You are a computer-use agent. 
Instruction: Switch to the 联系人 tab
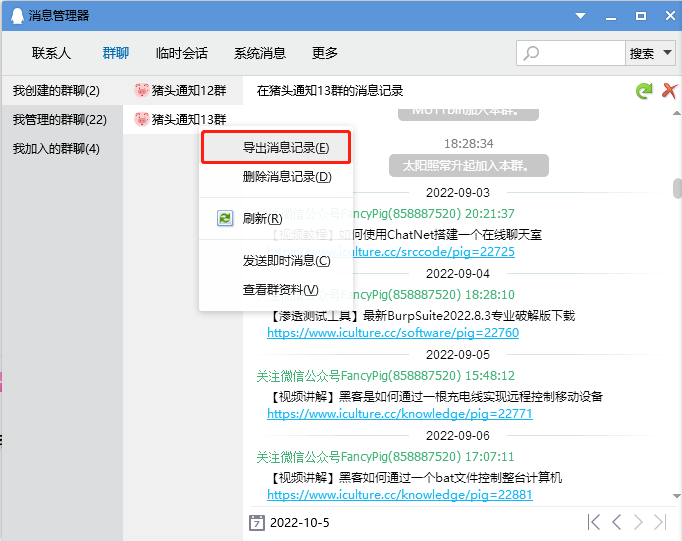(x=51, y=53)
